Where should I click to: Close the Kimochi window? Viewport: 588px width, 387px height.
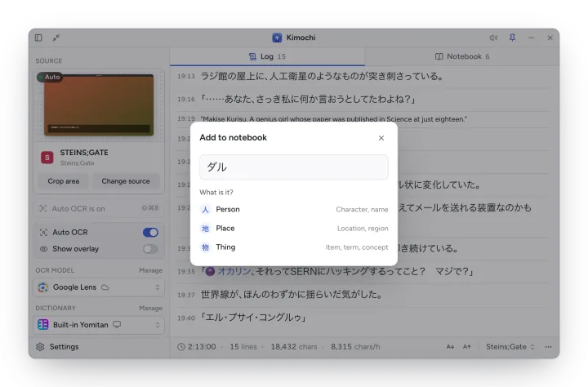tap(550, 38)
